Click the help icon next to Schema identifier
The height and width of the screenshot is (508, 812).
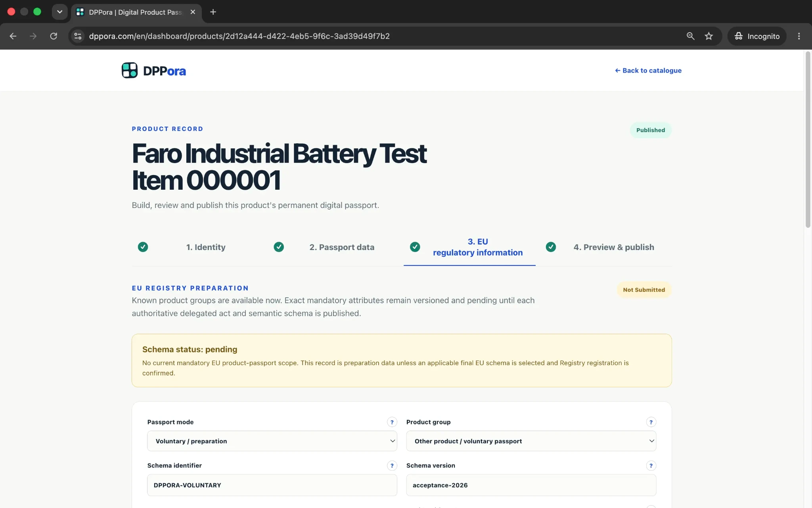tap(392, 466)
